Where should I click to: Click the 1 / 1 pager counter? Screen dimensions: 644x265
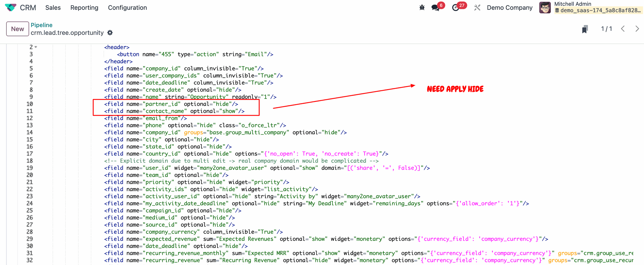coord(606,29)
